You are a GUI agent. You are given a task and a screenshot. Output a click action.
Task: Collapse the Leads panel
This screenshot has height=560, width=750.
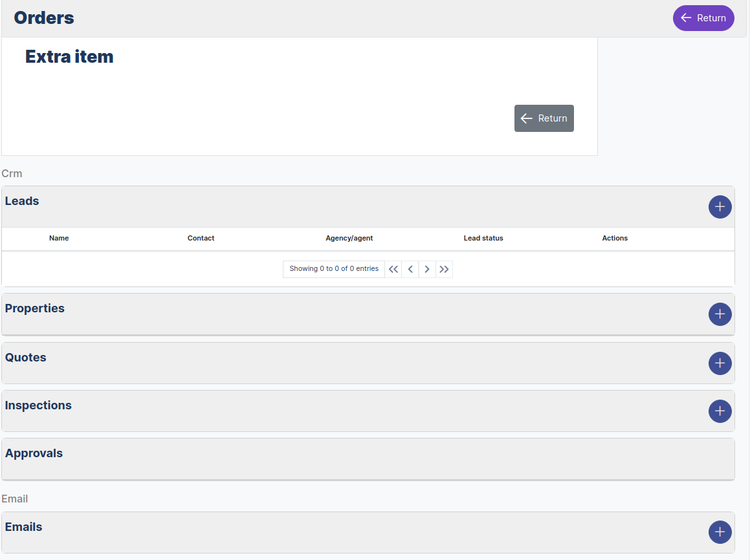(21, 201)
